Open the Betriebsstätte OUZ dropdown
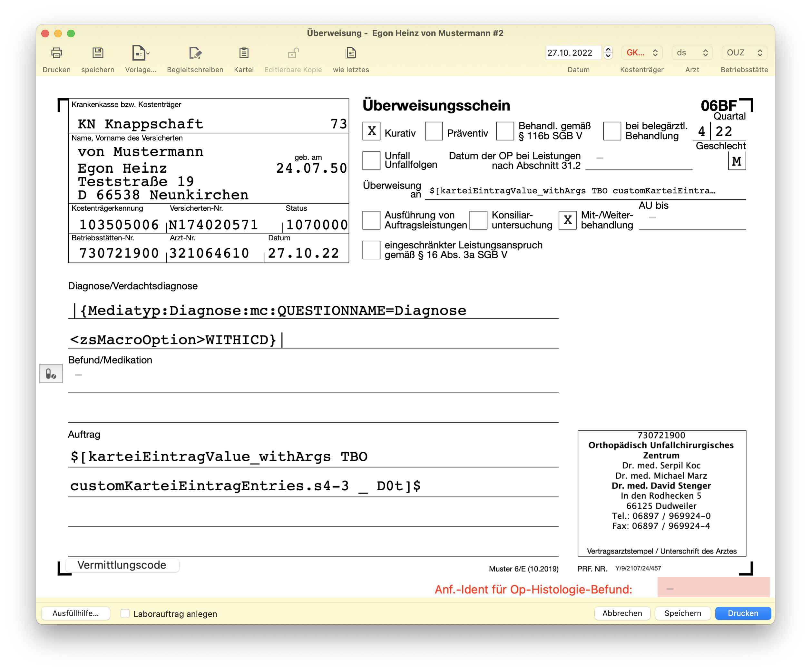This screenshot has height=672, width=811. (744, 53)
